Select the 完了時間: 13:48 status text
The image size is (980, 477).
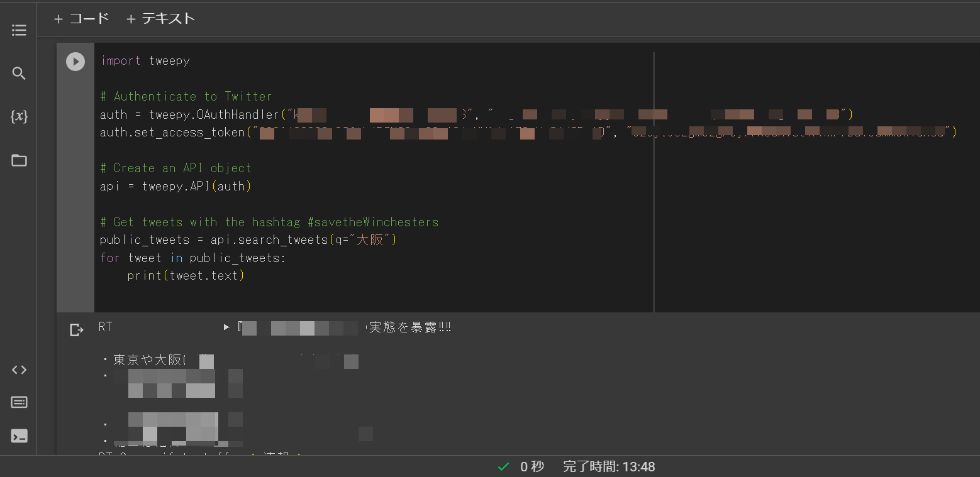click(x=609, y=467)
